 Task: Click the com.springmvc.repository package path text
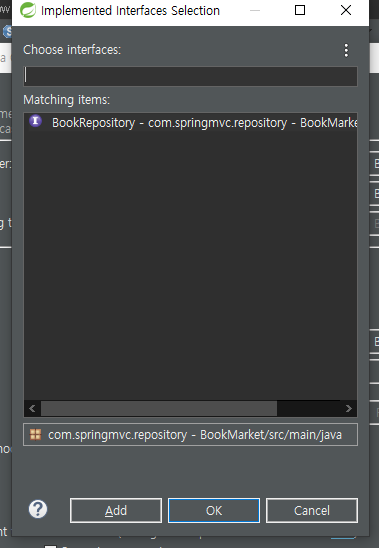point(195,435)
